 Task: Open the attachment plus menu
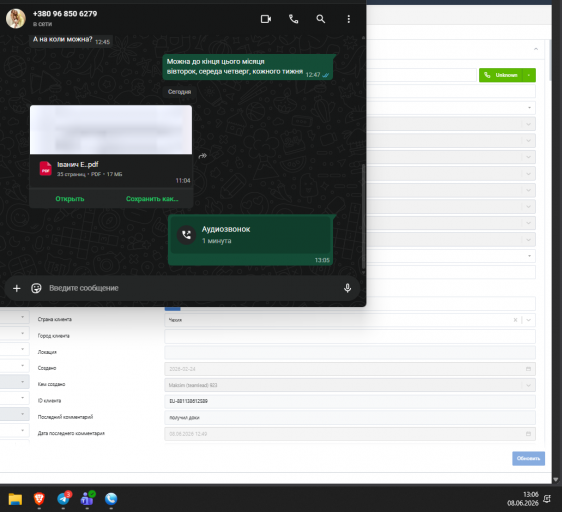16,288
